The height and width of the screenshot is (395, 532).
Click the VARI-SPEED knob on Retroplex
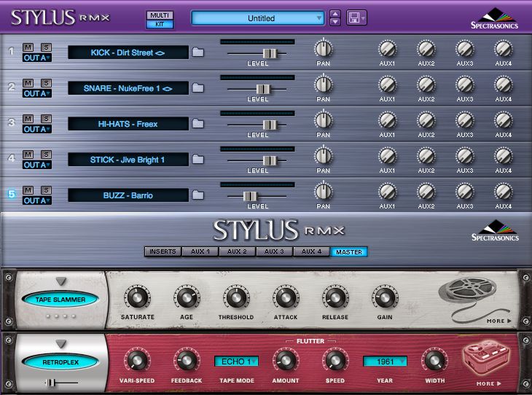(137, 361)
